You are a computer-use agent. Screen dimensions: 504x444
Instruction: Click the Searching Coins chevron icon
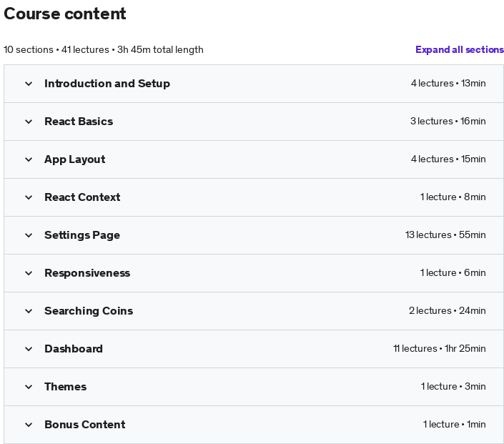(x=29, y=311)
